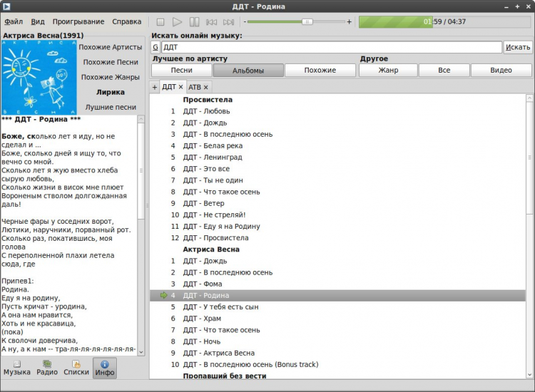
Task: Select track ДДТ - Ночь
Action: point(337,342)
